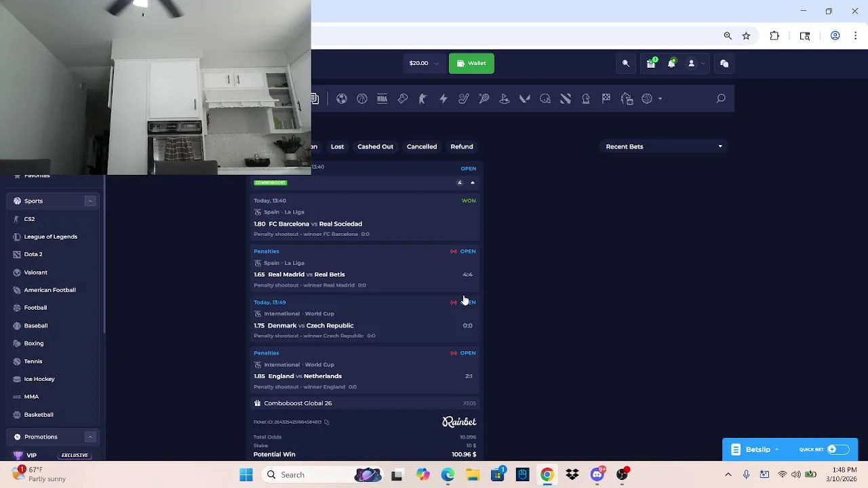Select the volleyball icon in sports toolbar
This screenshot has height=488, width=868.
[647, 99]
